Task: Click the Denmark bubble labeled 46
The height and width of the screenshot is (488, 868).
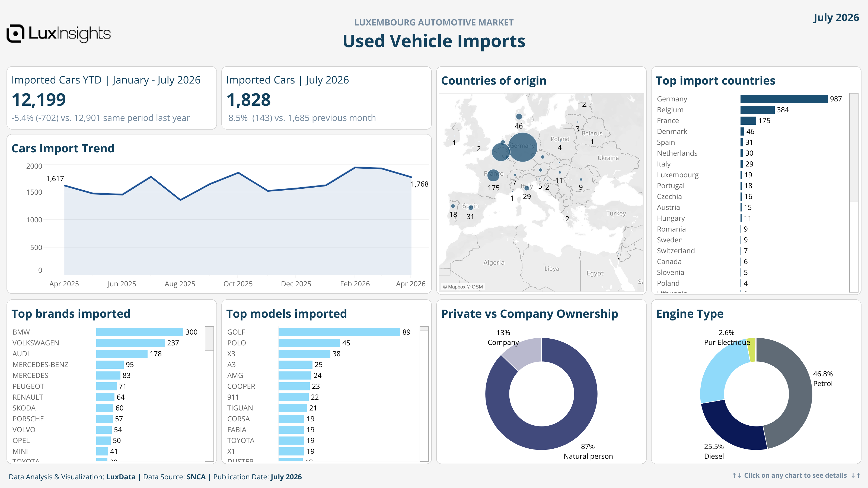Action: (519, 117)
